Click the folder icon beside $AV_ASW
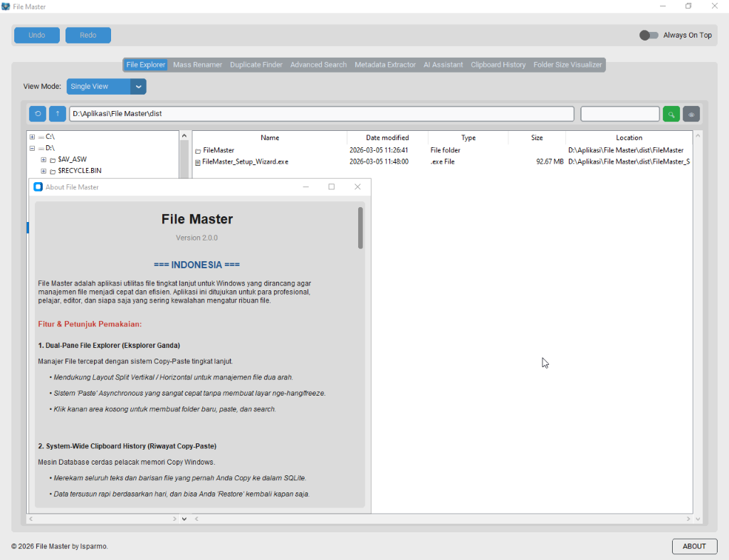 [53, 159]
